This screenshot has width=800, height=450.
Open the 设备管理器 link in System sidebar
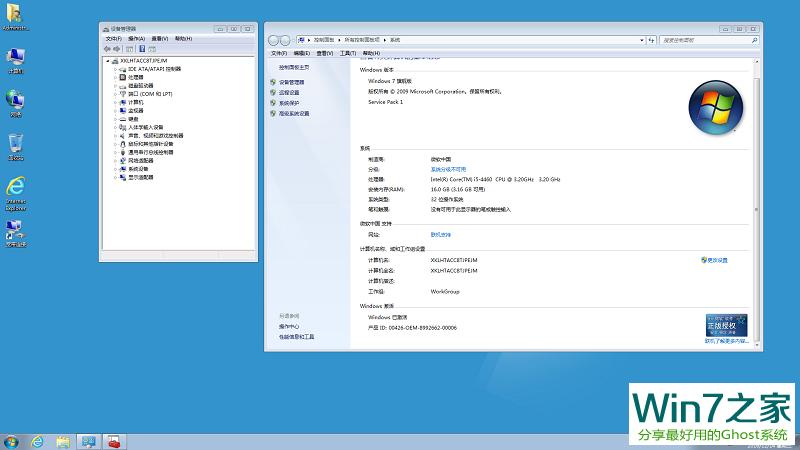coord(291,82)
